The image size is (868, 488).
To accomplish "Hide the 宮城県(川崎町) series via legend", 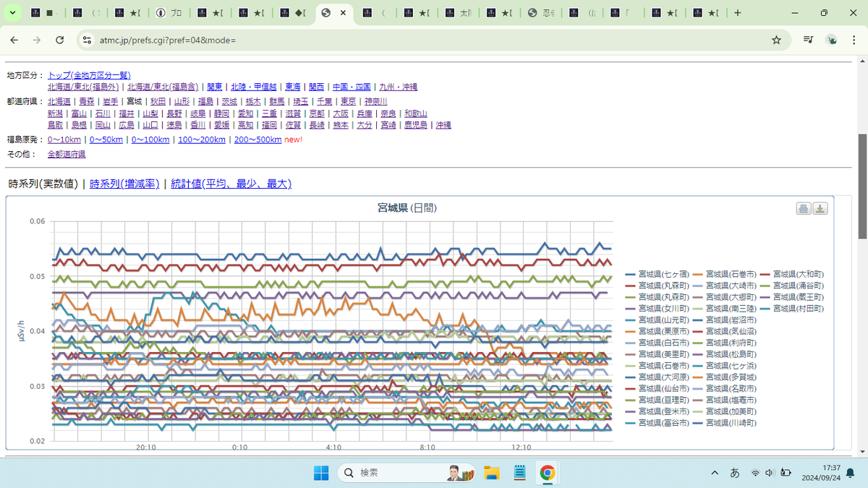I will pyautogui.click(x=723, y=422).
